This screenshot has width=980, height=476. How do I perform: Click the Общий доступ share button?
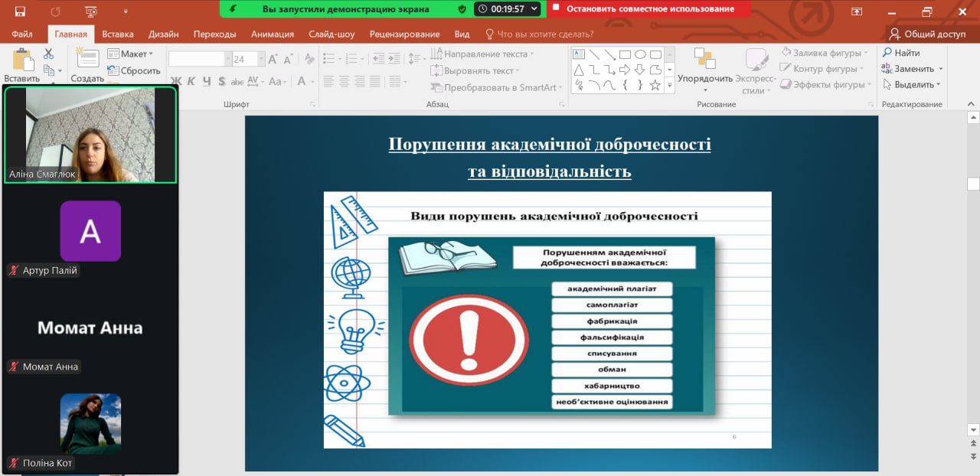tap(928, 34)
